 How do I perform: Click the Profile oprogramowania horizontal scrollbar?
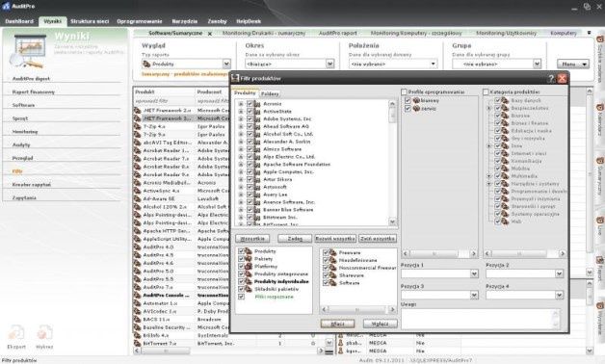tap(439, 253)
